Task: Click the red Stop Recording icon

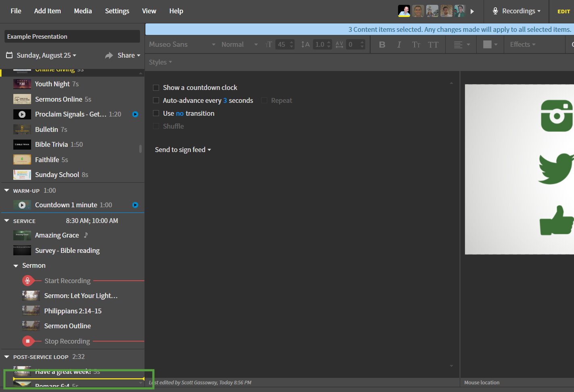Action: pos(27,341)
